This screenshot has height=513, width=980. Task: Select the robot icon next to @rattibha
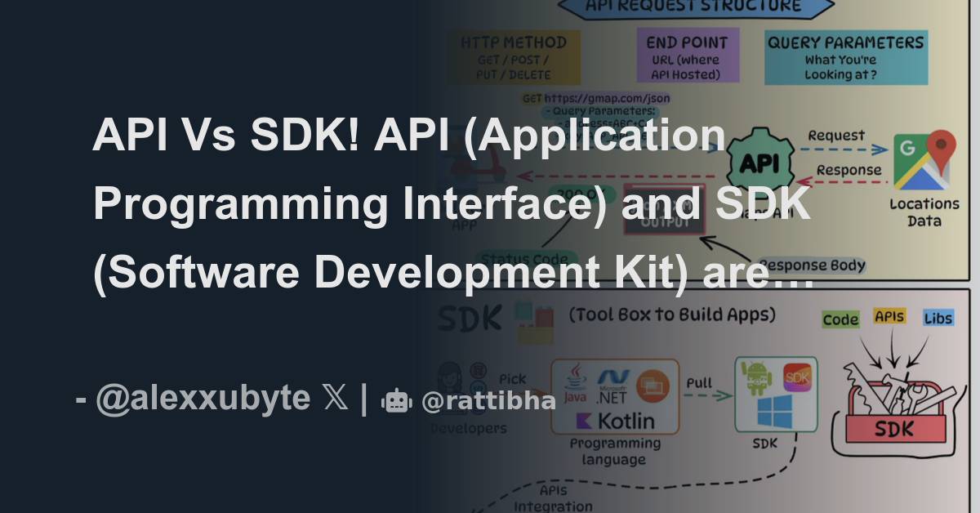pos(396,400)
